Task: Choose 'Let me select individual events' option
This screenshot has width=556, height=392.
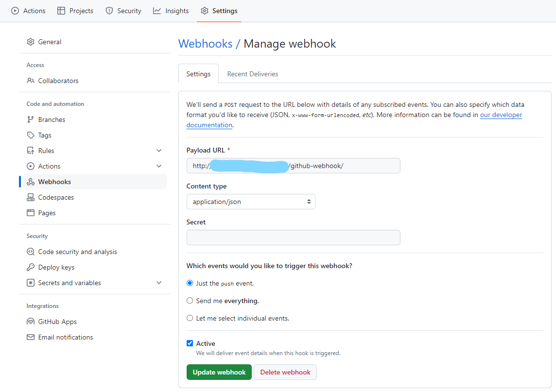Action: coord(190,318)
